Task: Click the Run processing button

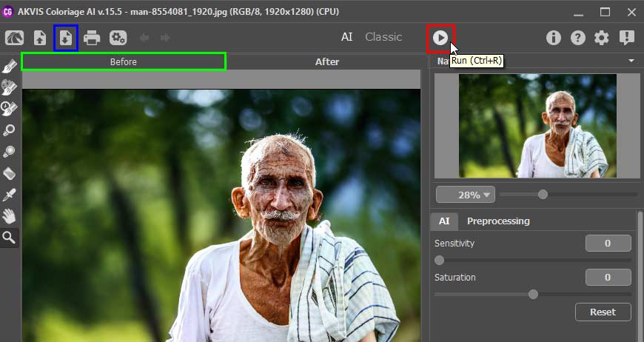Action: [440, 38]
